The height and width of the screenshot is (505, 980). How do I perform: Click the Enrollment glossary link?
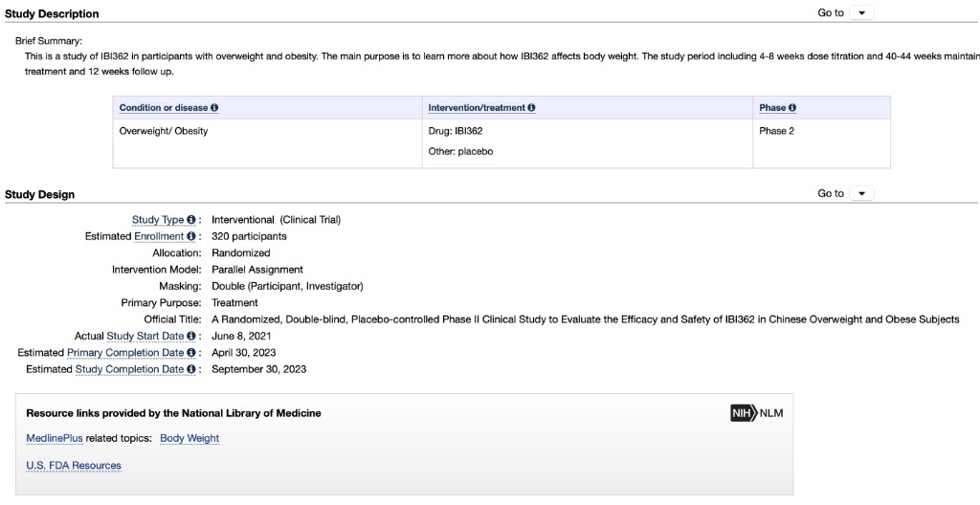coord(159,236)
